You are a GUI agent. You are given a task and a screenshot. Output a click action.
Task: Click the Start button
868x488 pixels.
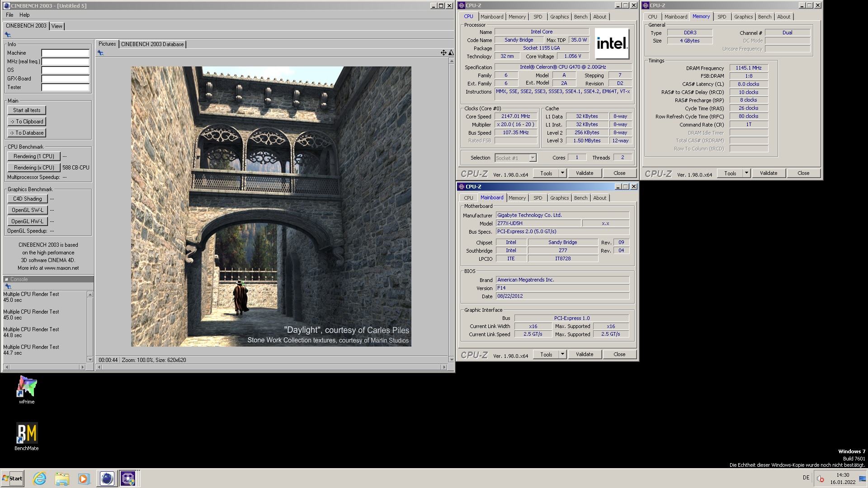[13, 479]
